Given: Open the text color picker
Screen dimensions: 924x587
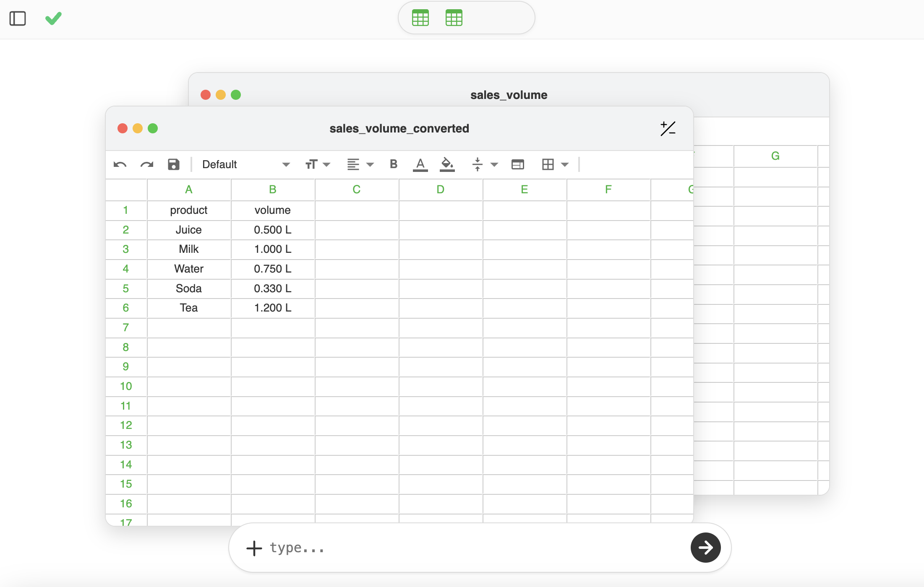Looking at the screenshot, I should (x=420, y=164).
